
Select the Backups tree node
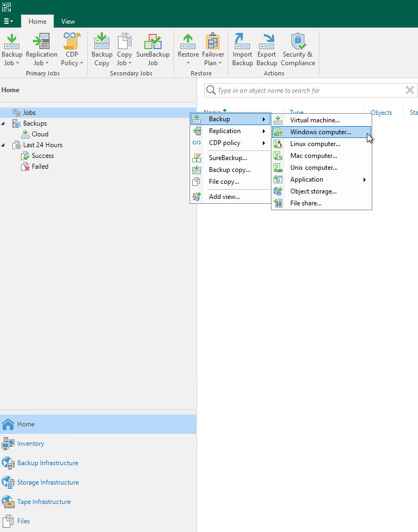(35, 123)
